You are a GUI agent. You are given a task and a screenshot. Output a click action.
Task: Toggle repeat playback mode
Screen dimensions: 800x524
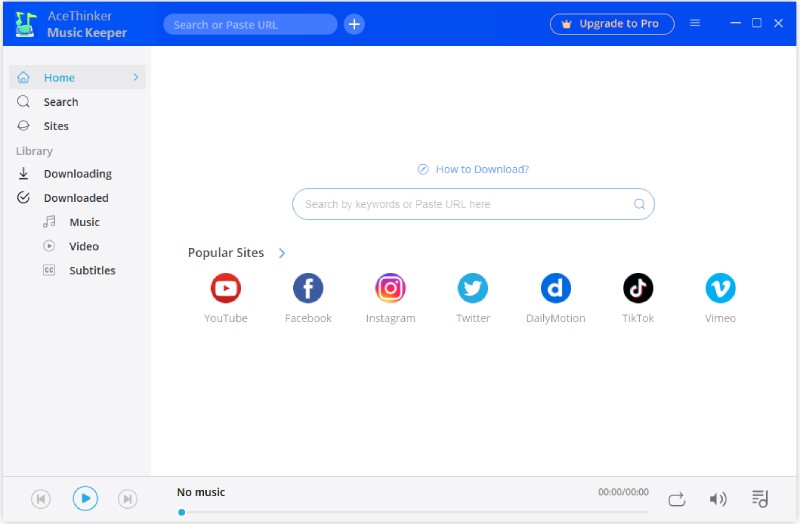tap(677, 499)
